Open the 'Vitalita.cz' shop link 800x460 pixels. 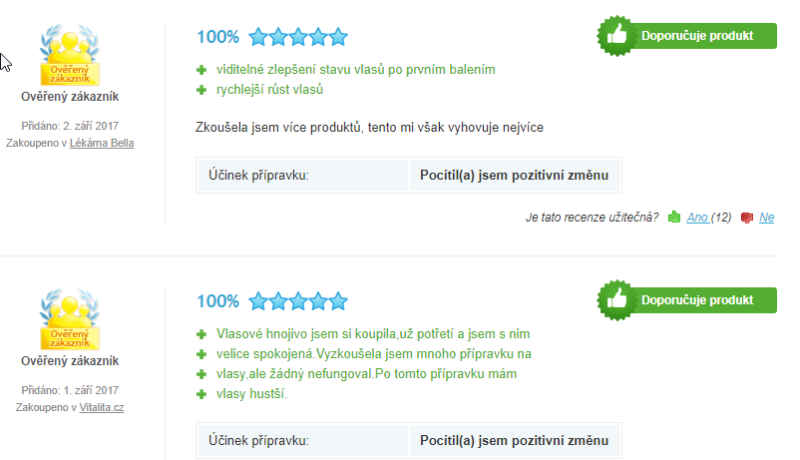pyautogui.click(x=102, y=407)
